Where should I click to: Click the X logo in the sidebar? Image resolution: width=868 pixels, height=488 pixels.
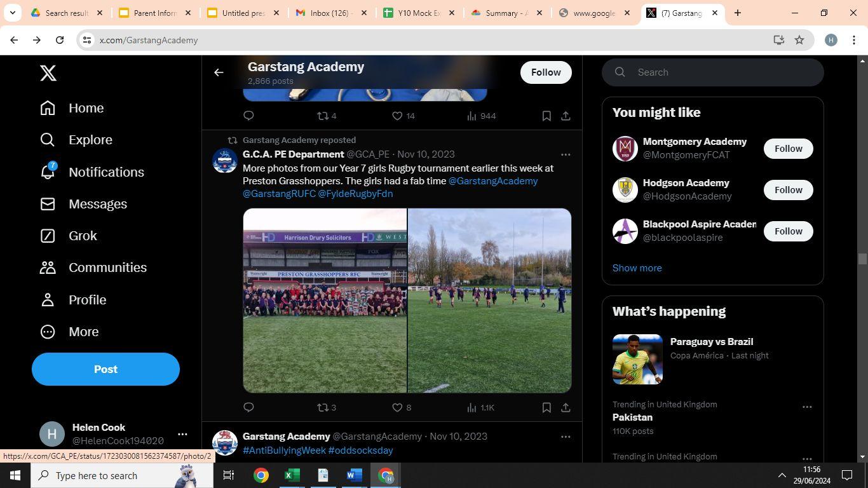point(48,73)
